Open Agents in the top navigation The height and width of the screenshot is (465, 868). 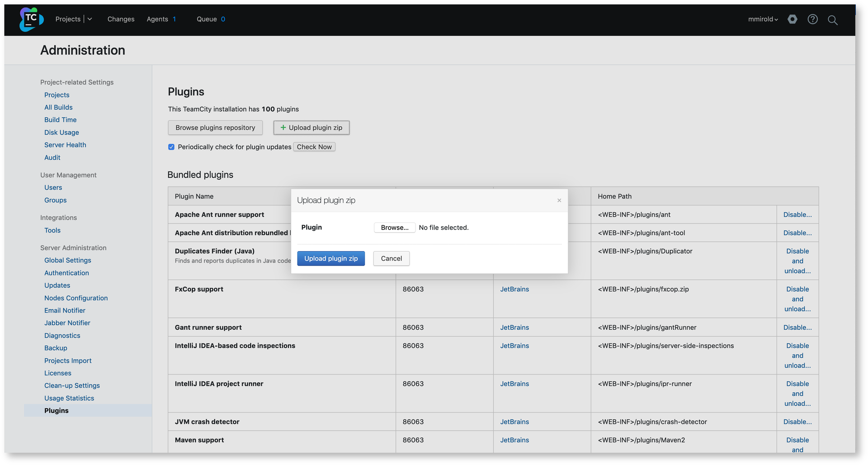point(157,19)
